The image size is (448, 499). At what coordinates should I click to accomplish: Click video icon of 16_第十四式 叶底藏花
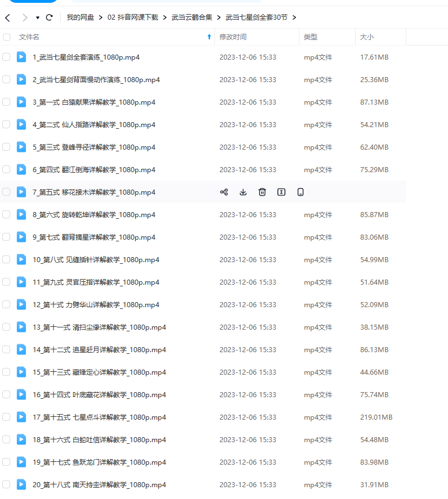click(21, 394)
